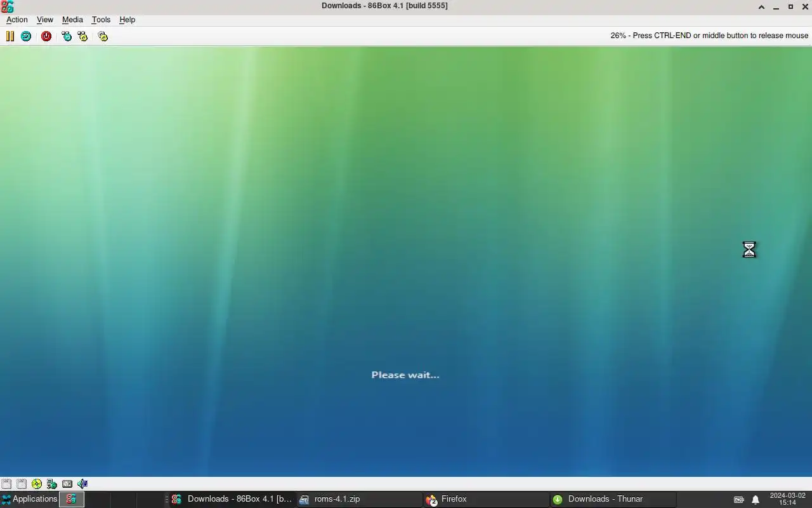The image size is (812, 508).
Task: Open the Media menu
Action: point(72,20)
